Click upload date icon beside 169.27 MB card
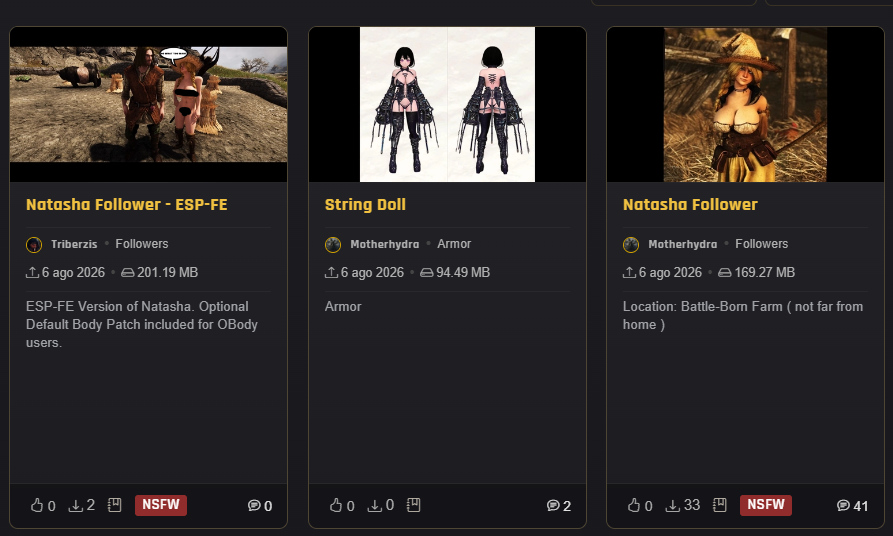This screenshot has height=536, width=893. (x=629, y=273)
